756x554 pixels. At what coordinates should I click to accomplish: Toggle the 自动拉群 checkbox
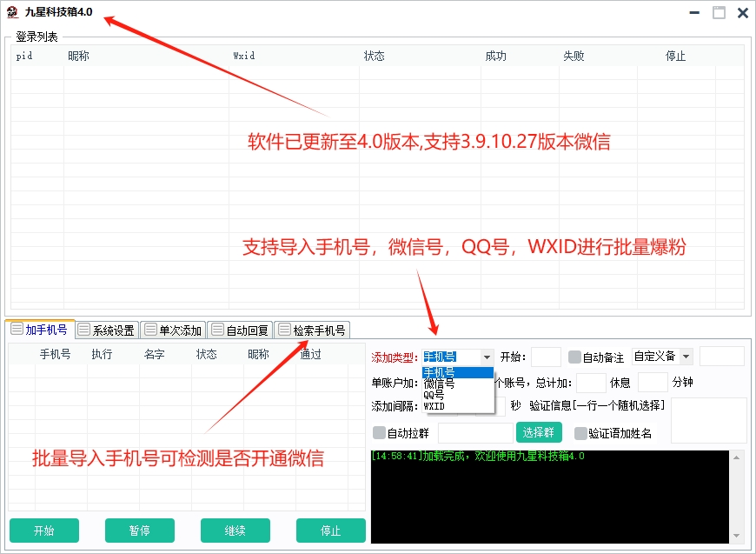[x=380, y=433]
